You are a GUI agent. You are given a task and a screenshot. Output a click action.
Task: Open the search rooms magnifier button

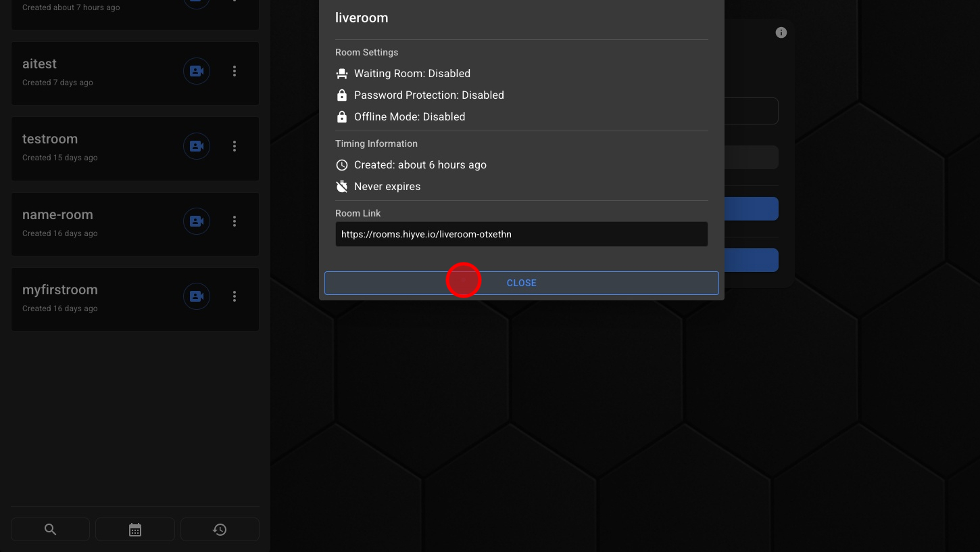pos(50,530)
